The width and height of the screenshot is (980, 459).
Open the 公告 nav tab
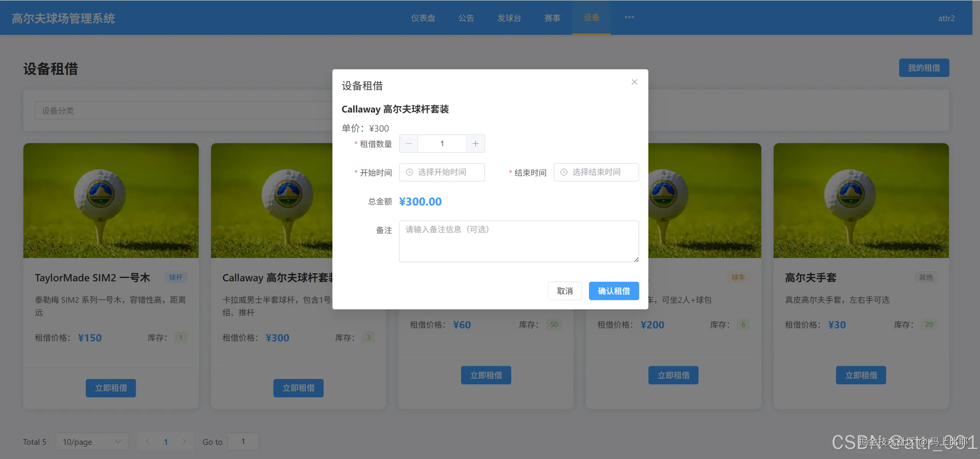466,18
